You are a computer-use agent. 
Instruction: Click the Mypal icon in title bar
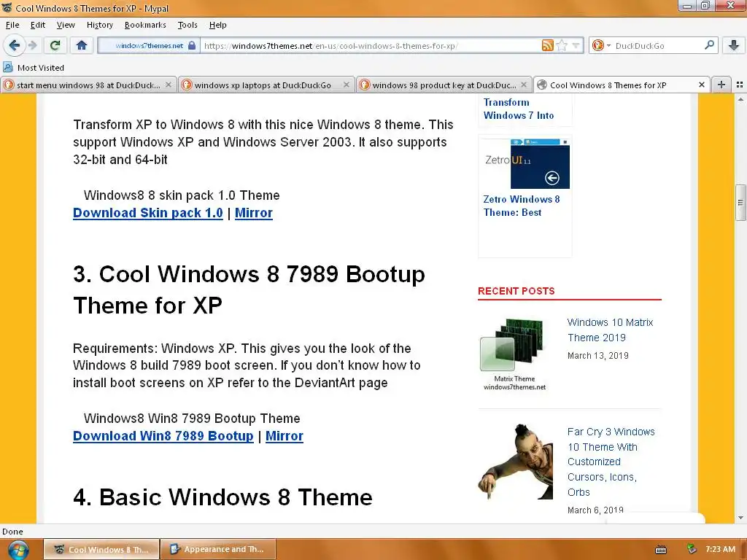coord(7,8)
